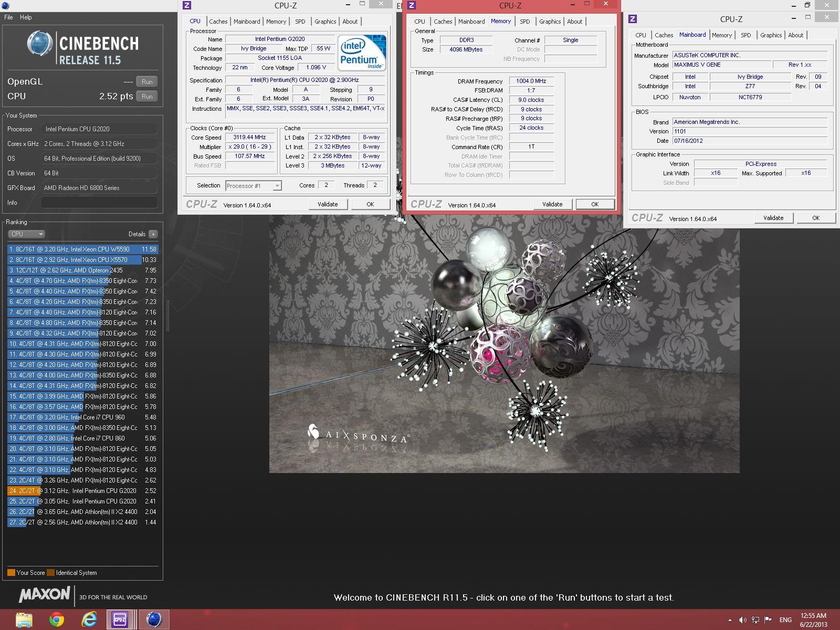The height and width of the screenshot is (630, 840).
Task: Click OK in the red CPU-Z window
Action: (595, 204)
